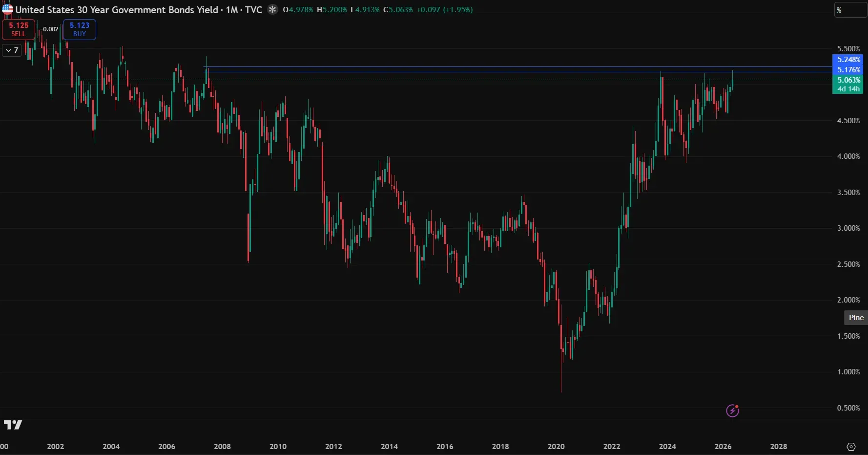Screen dimensions: 868x455
Task: Click the low value L4.913%
Action: pos(365,10)
